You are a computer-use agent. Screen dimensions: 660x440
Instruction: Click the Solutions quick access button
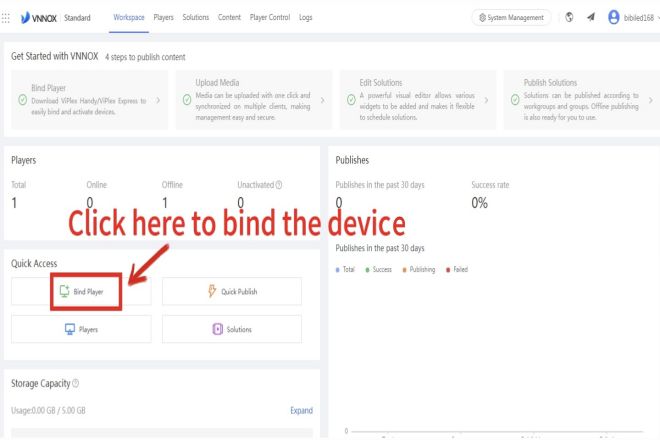[x=232, y=329]
